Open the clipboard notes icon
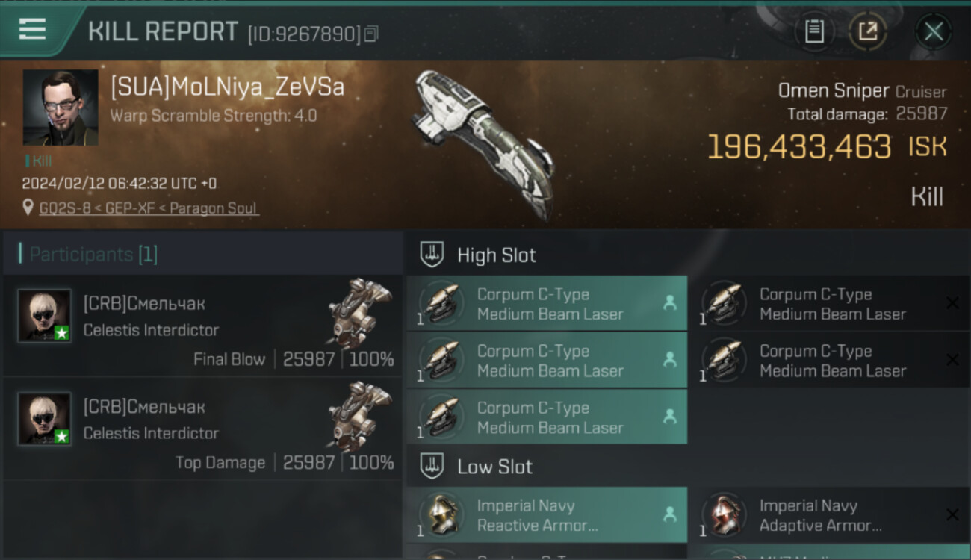971x560 pixels. pos(814,31)
